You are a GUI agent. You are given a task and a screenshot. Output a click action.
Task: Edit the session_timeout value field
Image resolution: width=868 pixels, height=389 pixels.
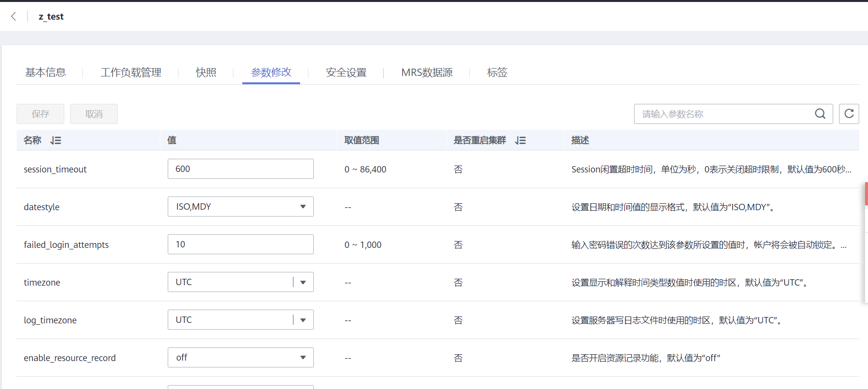tap(241, 169)
